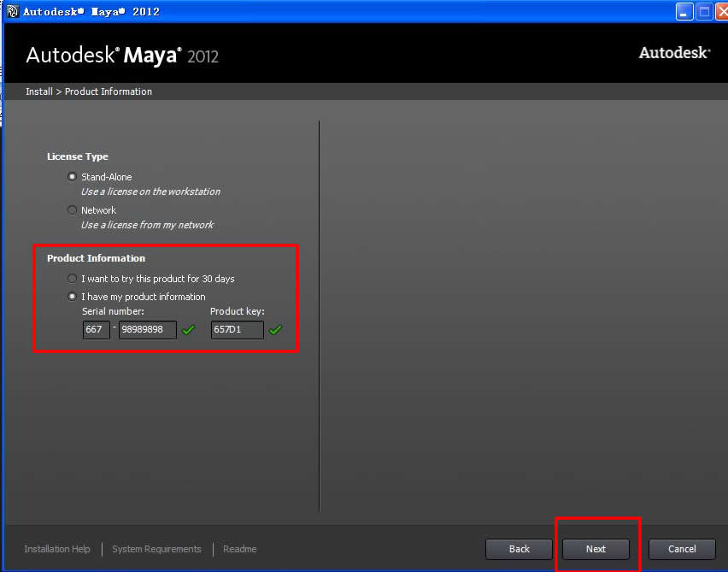The image size is (728, 572).
Task: Click the 'Serial number:' label
Action: point(113,311)
